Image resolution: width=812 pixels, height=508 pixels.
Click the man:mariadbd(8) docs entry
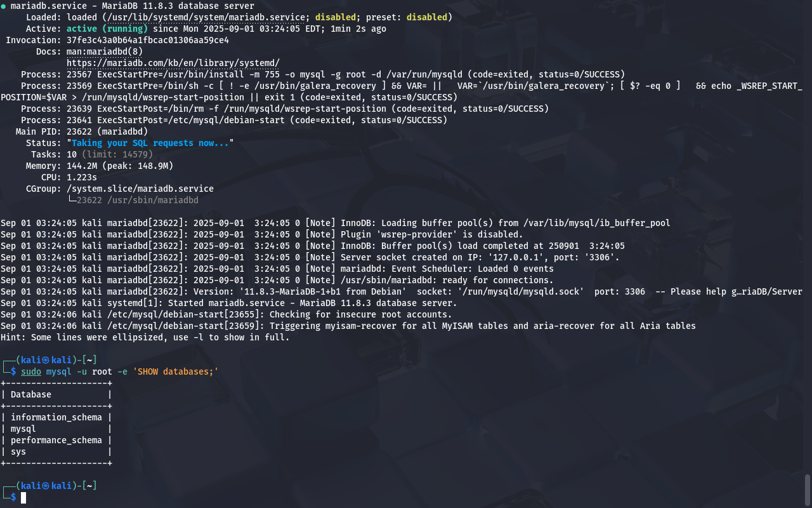pos(105,51)
